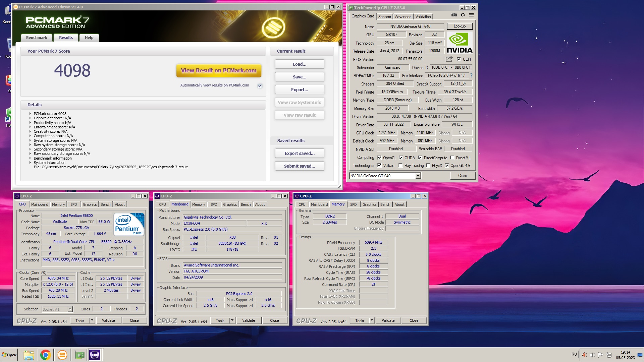Click the BIOS export share icon
Screen dimensions: 644x362
tap(449, 59)
